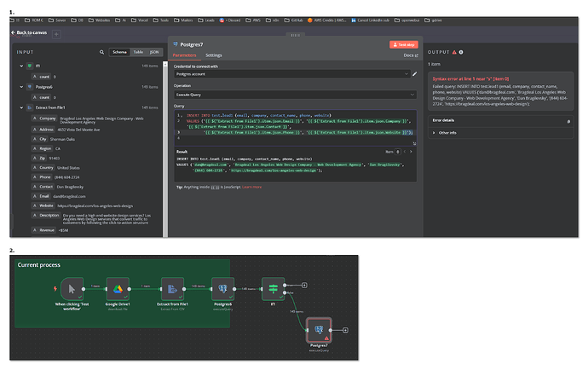Click the count field under If1

pos(41,77)
